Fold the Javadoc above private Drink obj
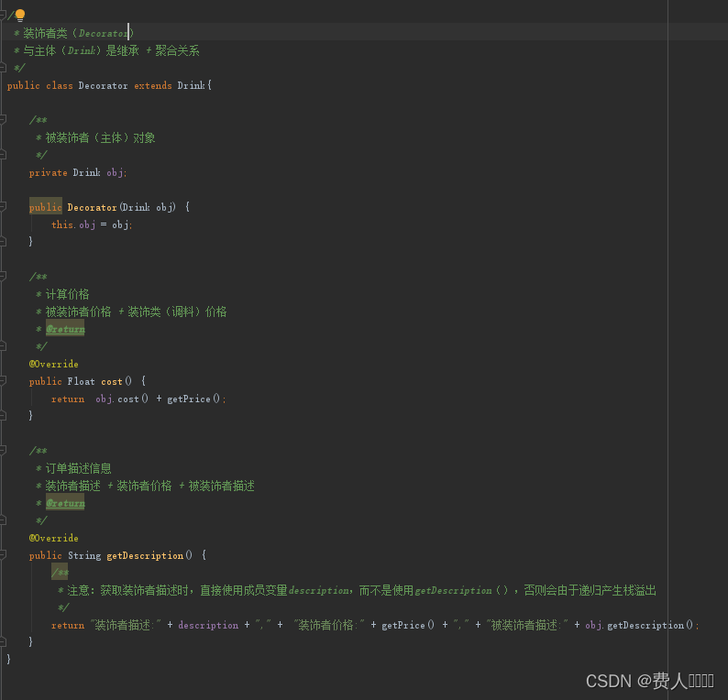Image resolution: width=728 pixels, height=700 pixels. pyautogui.click(x=3, y=120)
